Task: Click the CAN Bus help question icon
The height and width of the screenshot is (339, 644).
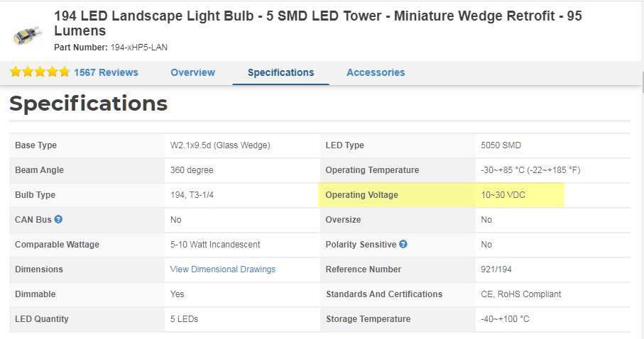Action: [58, 220]
